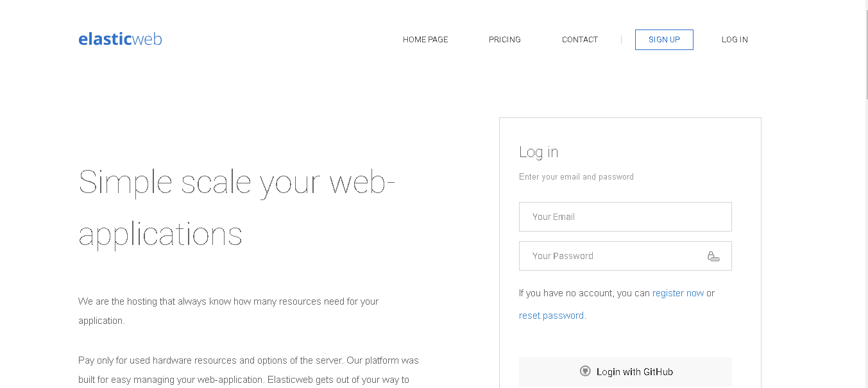Screen dimensions: 868x388
Task: Follow the 'register now' link
Action: (x=678, y=293)
